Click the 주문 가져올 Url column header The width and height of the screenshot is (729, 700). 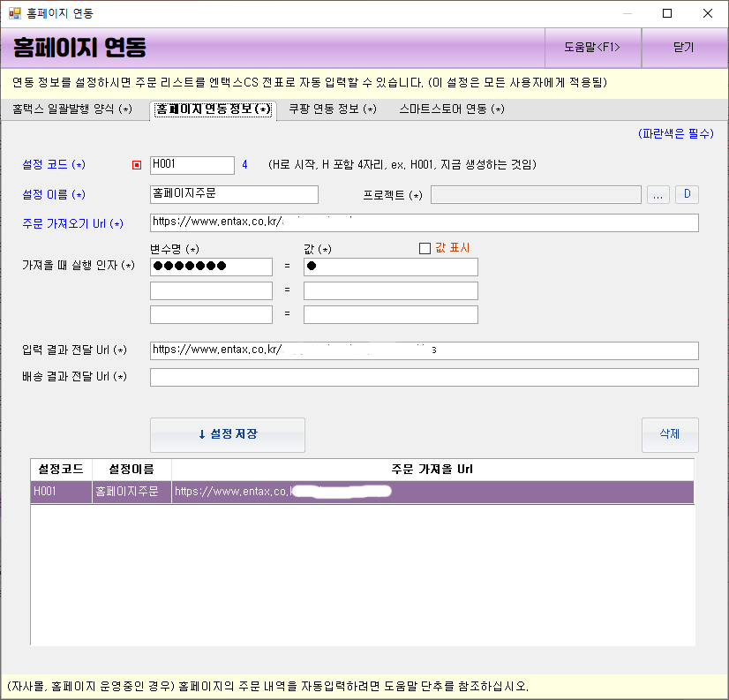click(432, 469)
